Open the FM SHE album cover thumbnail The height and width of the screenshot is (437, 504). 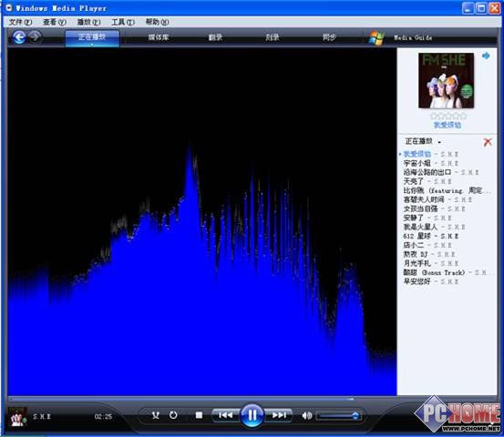click(447, 80)
